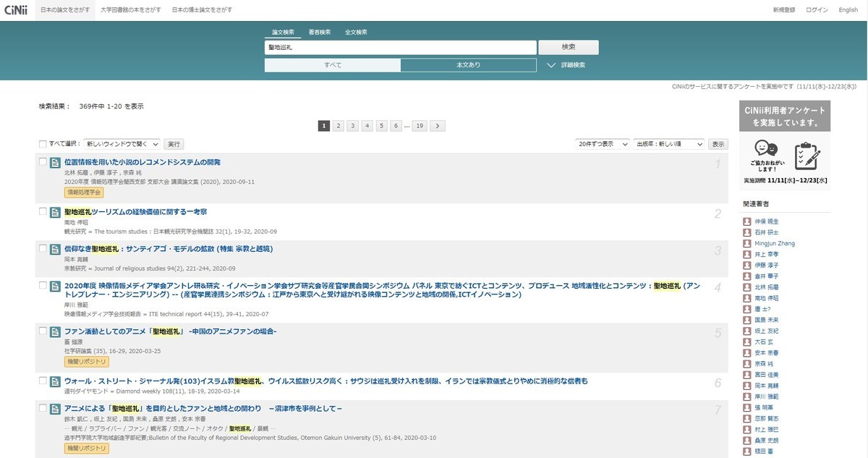Click the 検索 search button
The width and height of the screenshot is (868, 458).
(x=569, y=47)
